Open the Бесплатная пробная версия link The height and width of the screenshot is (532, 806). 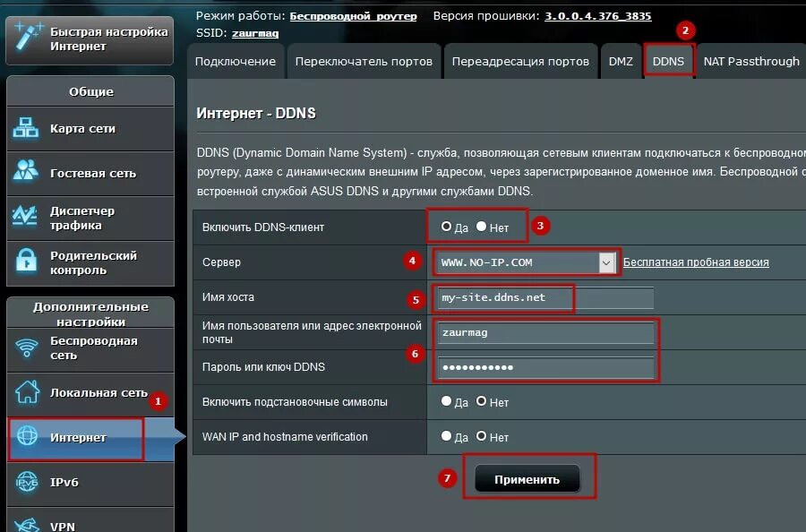pyautogui.click(x=696, y=262)
